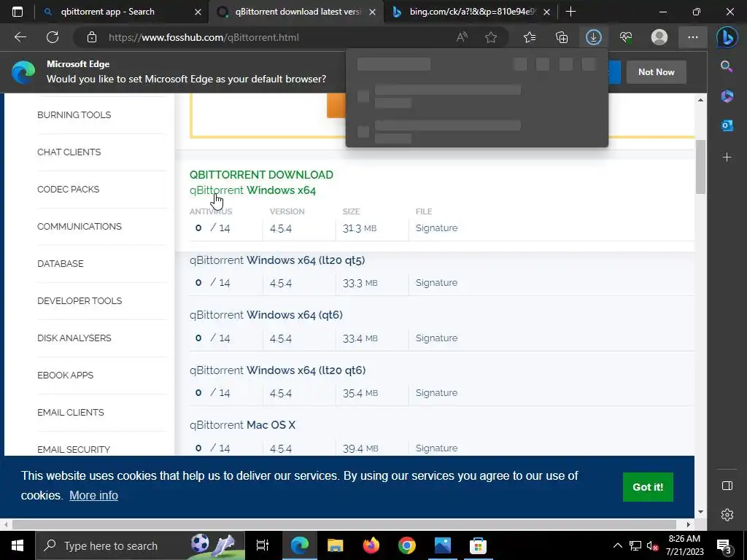The width and height of the screenshot is (747, 560).
Task: Open the Email Clients category
Action: pos(71,412)
